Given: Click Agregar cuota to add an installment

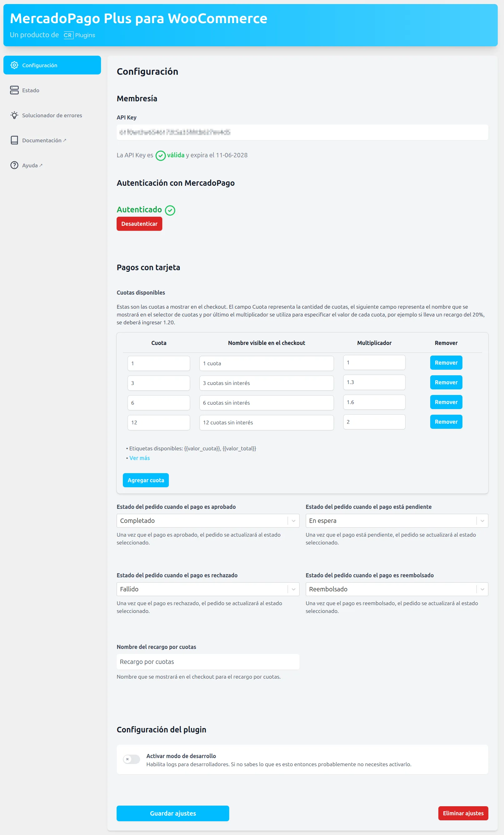Looking at the screenshot, I should [146, 480].
